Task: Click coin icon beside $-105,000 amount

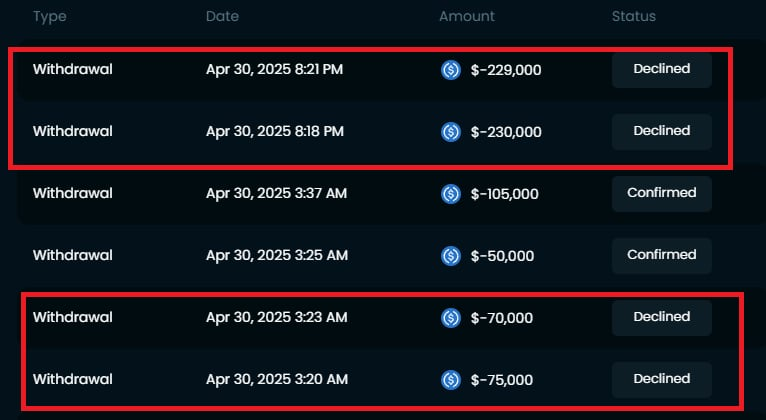Action: click(451, 194)
